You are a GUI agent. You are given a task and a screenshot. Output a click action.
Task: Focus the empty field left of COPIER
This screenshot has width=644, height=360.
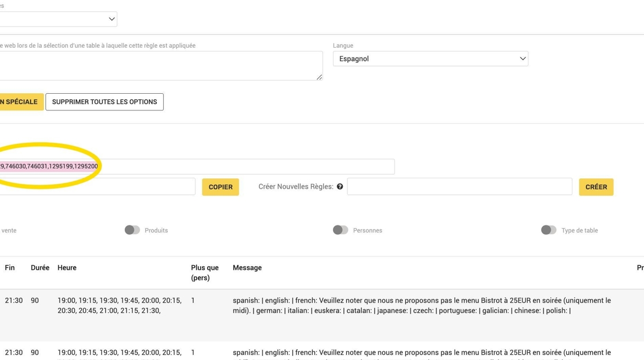(x=98, y=187)
